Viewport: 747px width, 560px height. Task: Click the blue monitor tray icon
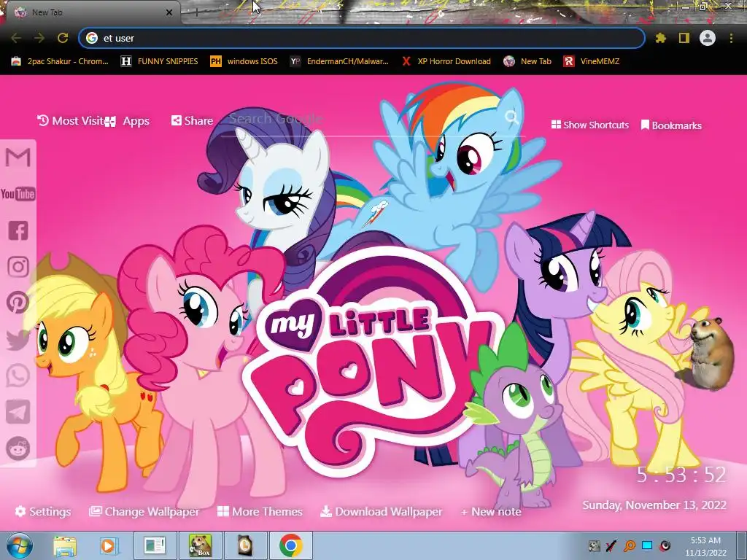point(647,545)
